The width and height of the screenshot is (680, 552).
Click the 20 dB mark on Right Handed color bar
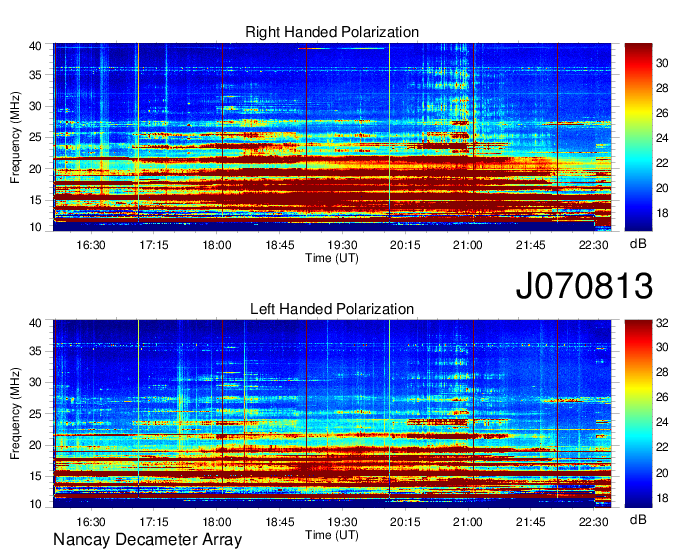[662, 188]
